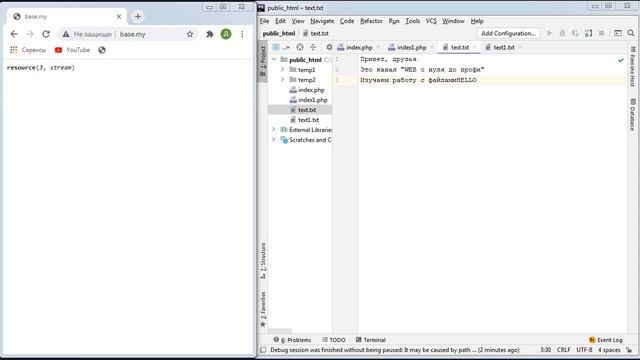Click the Run play icon in toolbar
This screenshot has height=360, width=640.
coord(549,33)
